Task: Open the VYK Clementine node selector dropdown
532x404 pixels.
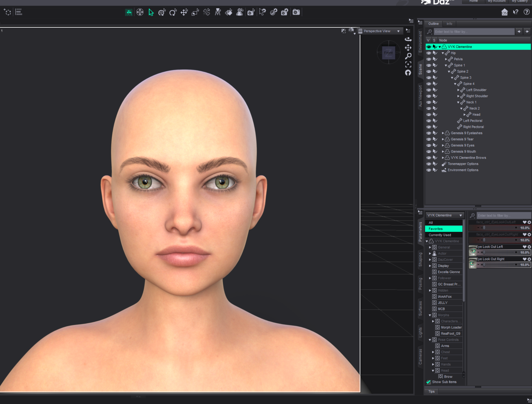Action: click(445, 216)
